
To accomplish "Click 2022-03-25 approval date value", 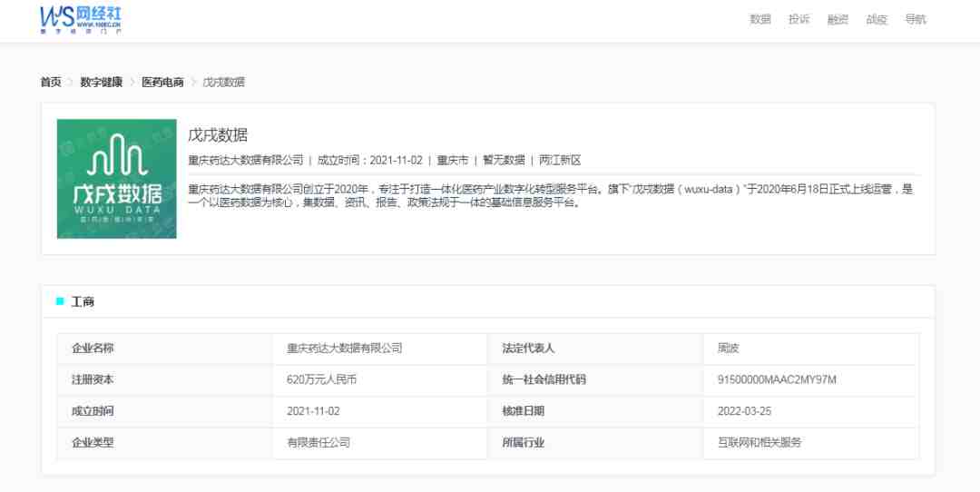I will [744, 410].
